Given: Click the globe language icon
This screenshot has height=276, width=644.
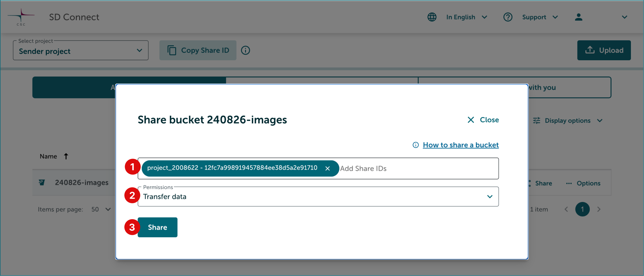Looking at the screenshot, I should tap(432, 17).
